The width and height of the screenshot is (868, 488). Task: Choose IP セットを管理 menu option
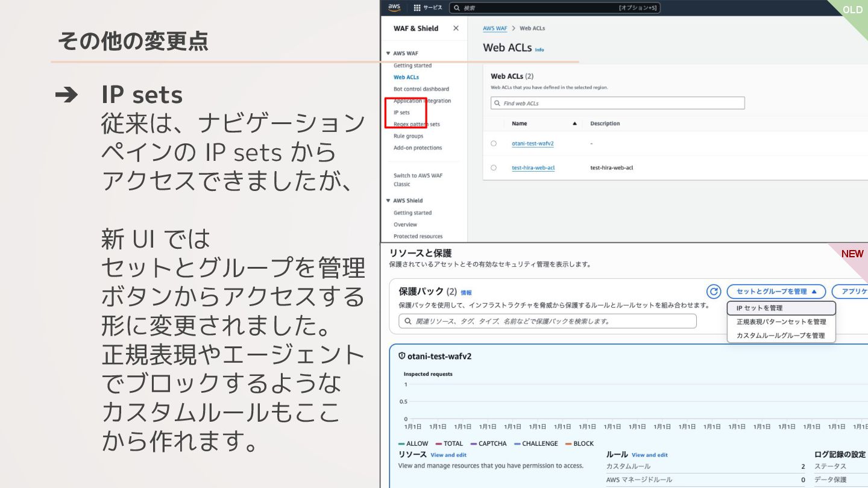(781, 308)
